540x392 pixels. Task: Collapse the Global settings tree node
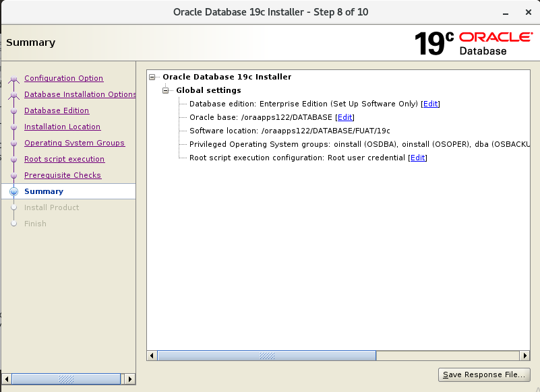pyautogui.click(x=166, y=90)
